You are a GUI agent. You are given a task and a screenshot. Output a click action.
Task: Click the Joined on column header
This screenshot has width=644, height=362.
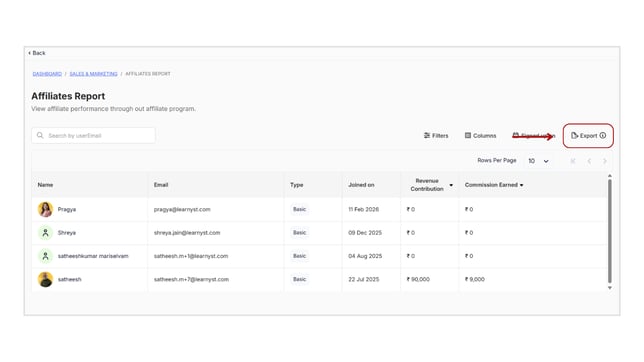(x=361, y=185)
